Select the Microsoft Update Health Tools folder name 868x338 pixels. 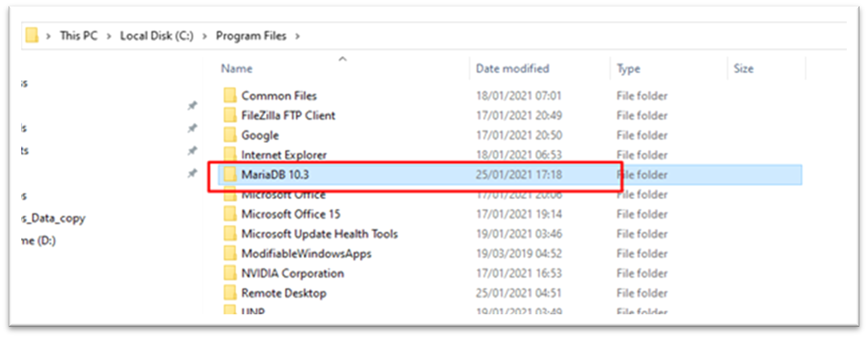pos(319,234)
